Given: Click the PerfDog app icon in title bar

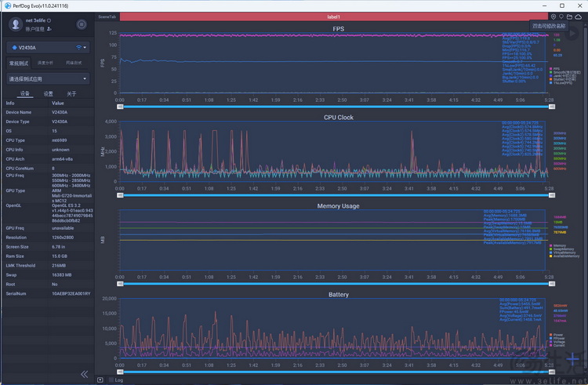Looking at the screenshot, I should coord(8,5).
